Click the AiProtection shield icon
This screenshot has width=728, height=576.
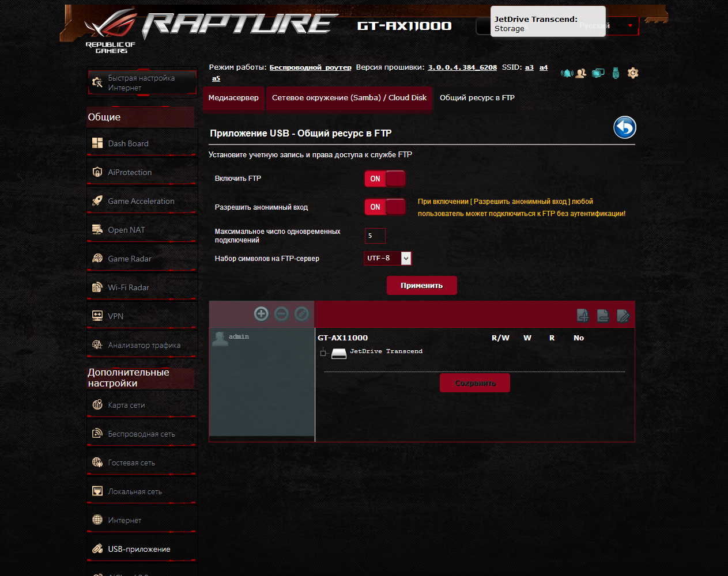pyautogui.click(x=97, y=172)
